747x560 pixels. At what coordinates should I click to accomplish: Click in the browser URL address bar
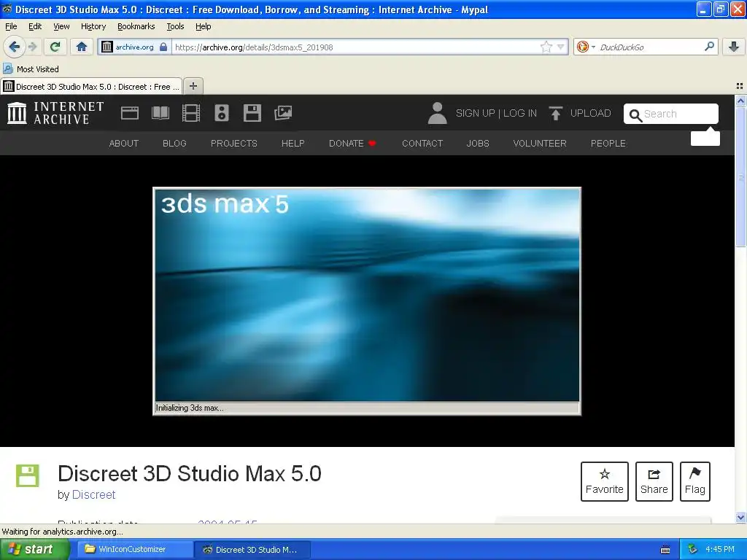click(x=355, y=47)
